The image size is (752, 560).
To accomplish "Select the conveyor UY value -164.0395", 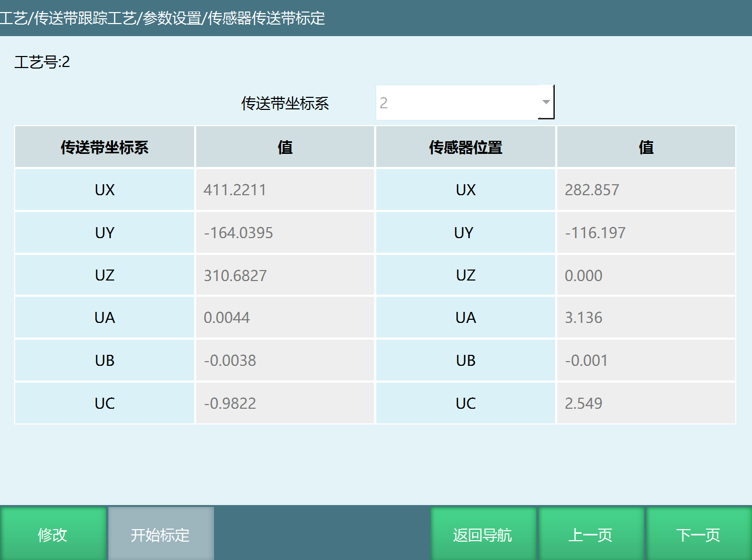I will coord(285,232).
